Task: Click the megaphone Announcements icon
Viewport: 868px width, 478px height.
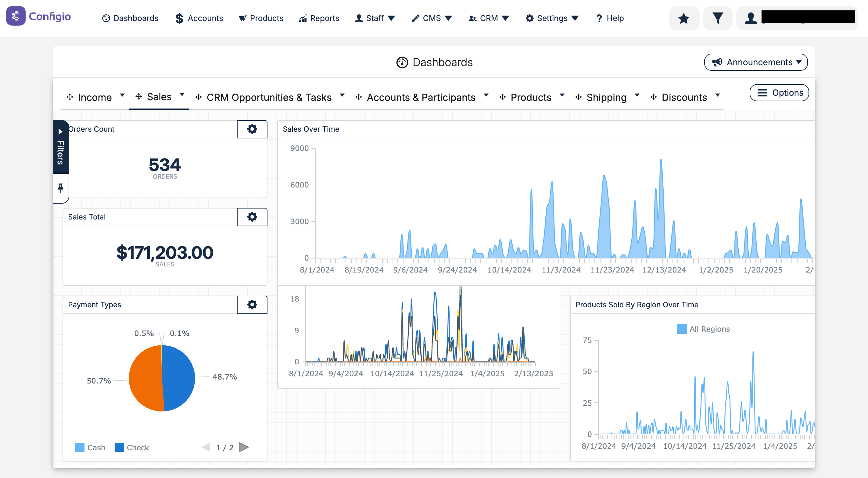Action: 717,62
